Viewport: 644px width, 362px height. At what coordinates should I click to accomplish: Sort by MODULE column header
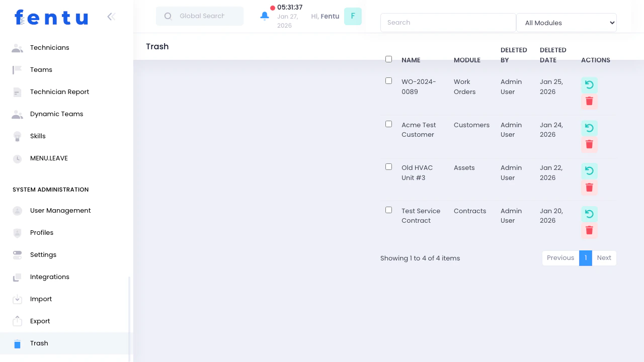tap(467, 60)
